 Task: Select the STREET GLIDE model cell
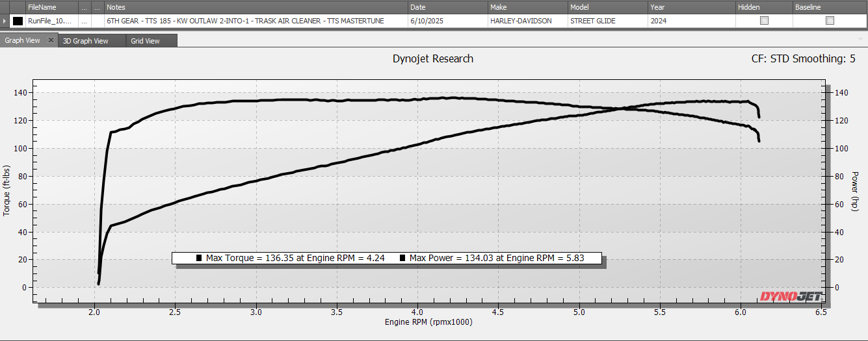point(608,21)
